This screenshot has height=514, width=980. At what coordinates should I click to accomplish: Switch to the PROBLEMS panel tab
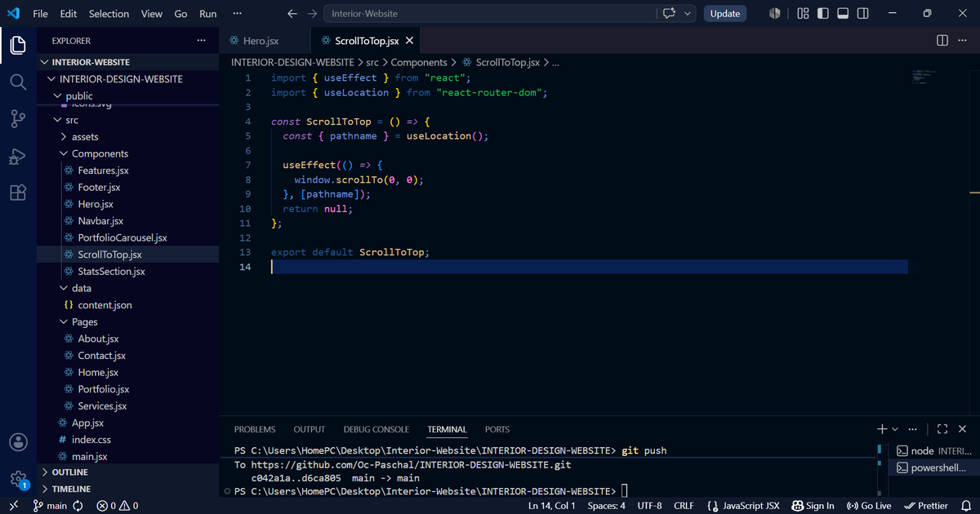click(x=255, y=429)
